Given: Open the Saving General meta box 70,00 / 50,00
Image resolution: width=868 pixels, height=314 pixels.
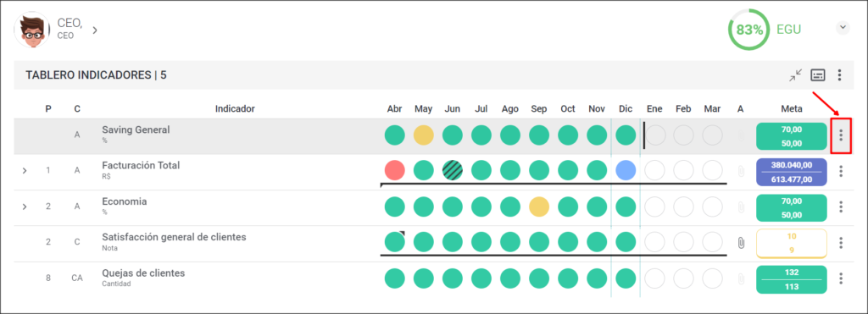Looking at the screenshot, I should [x=791, y=136].
